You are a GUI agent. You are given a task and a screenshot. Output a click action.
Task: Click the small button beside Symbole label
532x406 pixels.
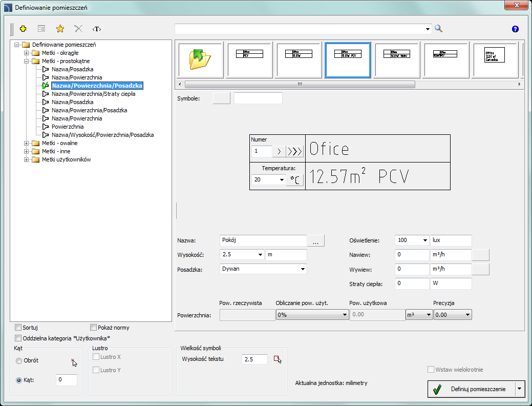pos(222,98)
